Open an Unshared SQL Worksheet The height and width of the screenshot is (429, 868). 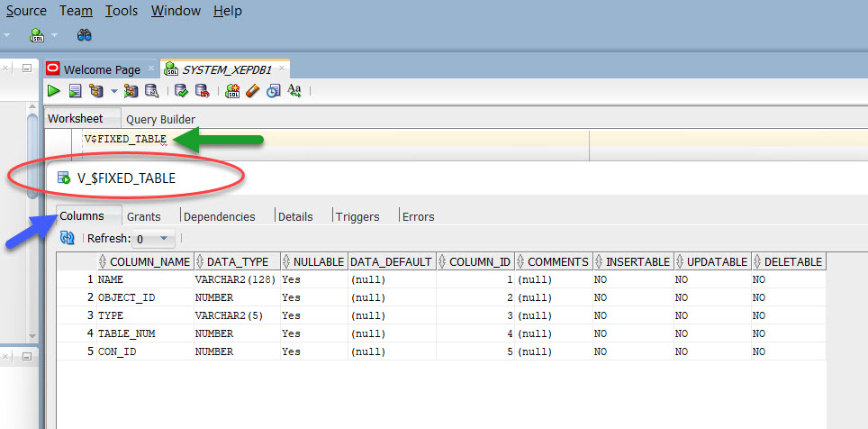(x=232, y=91)
